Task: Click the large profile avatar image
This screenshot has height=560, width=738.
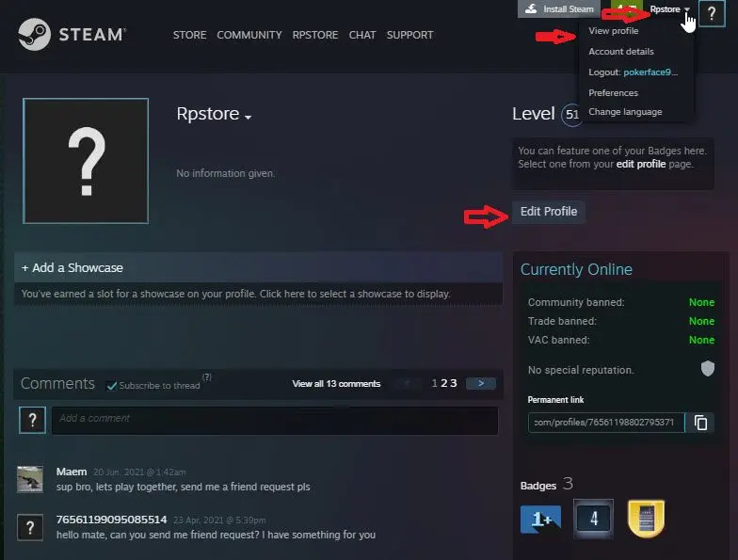Action: (86, 161)
